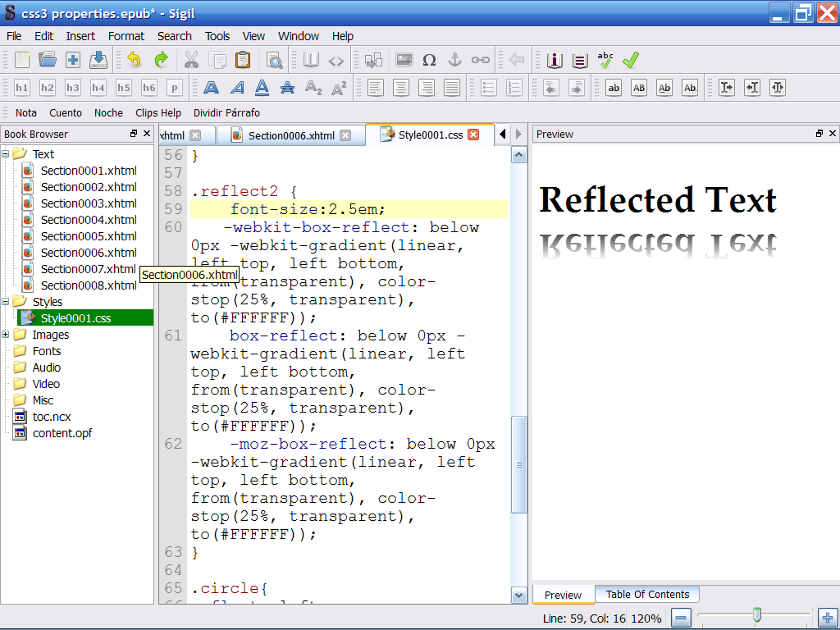Run spellcheck with the abc icon

click(605, 59)
